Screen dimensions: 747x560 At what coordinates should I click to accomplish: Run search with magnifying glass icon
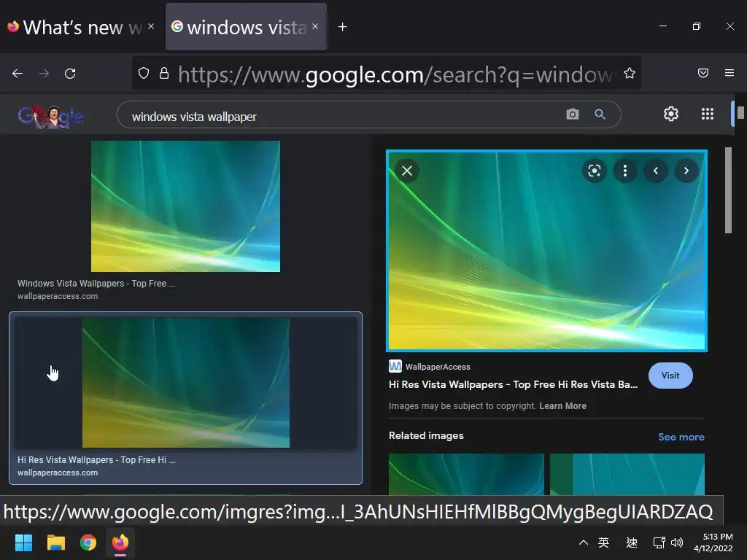tap(600, 114)
